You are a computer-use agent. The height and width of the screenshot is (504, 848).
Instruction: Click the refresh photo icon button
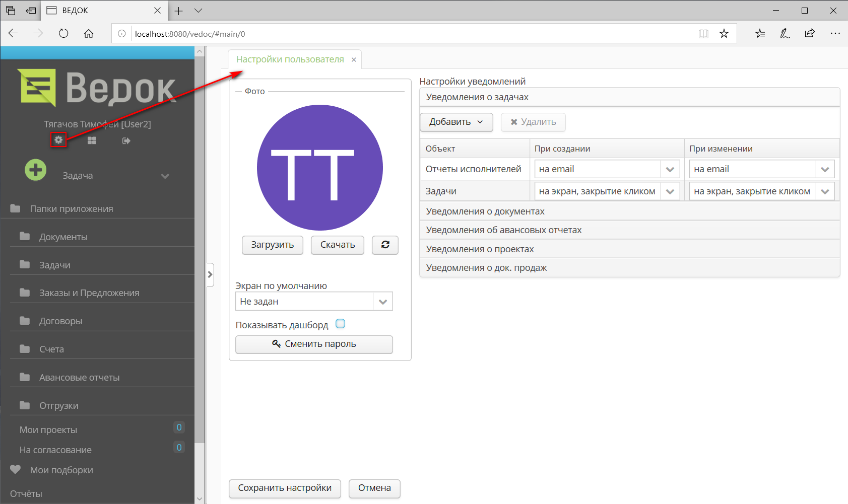pyautogui.click(x=385, y=245)
